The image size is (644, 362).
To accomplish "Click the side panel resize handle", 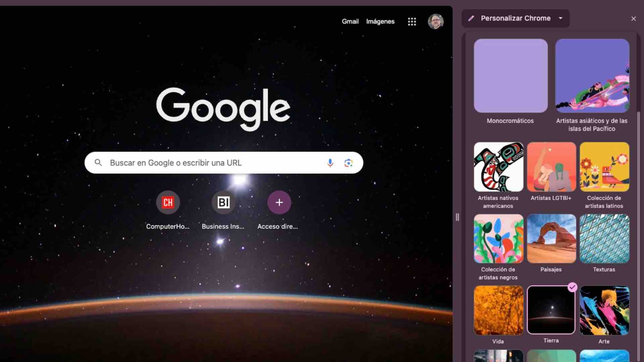I will point(457,217).
